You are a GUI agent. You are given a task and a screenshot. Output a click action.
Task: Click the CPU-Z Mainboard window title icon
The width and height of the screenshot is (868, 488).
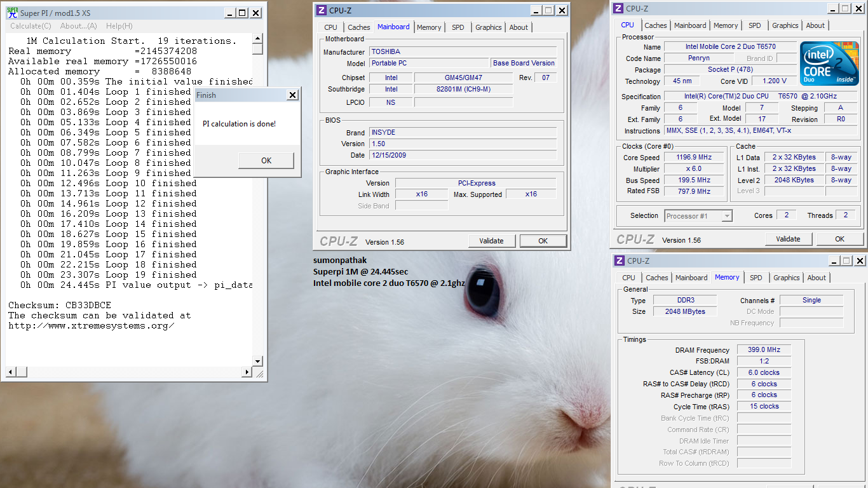(x=322, y=10)
